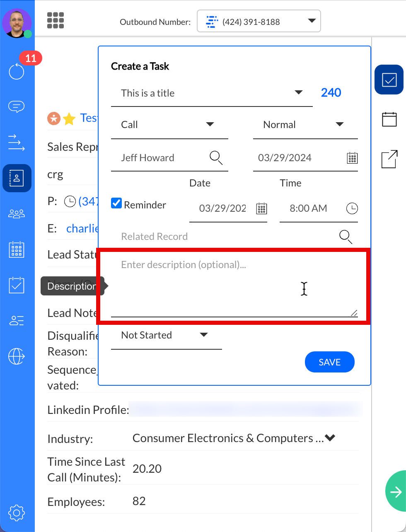The width and height of the screenshot is (406, 532).
Task: Click the pop-out external window icon
Action: coord(389,159)
